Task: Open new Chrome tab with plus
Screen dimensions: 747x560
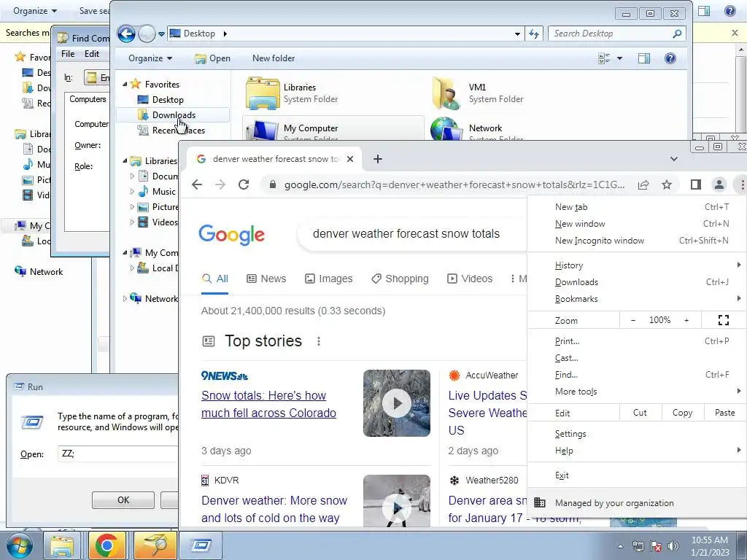Action: [x=378, y=159]
